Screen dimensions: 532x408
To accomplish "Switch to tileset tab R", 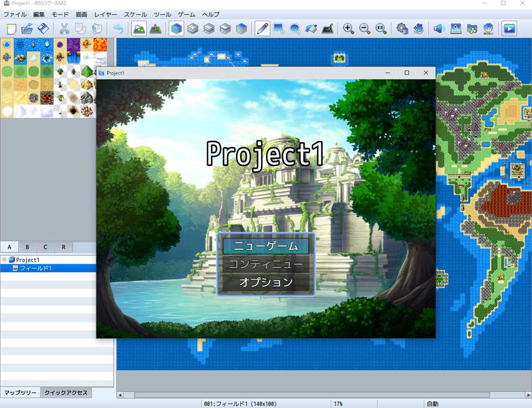I will click(63, 247).
